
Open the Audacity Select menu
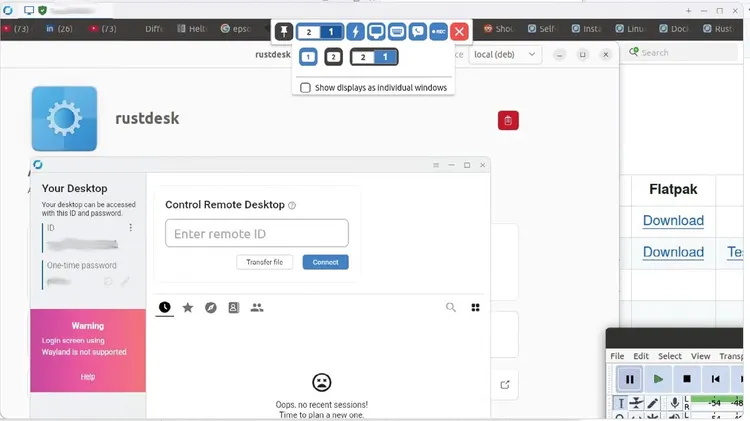click(x=670, y=356)
